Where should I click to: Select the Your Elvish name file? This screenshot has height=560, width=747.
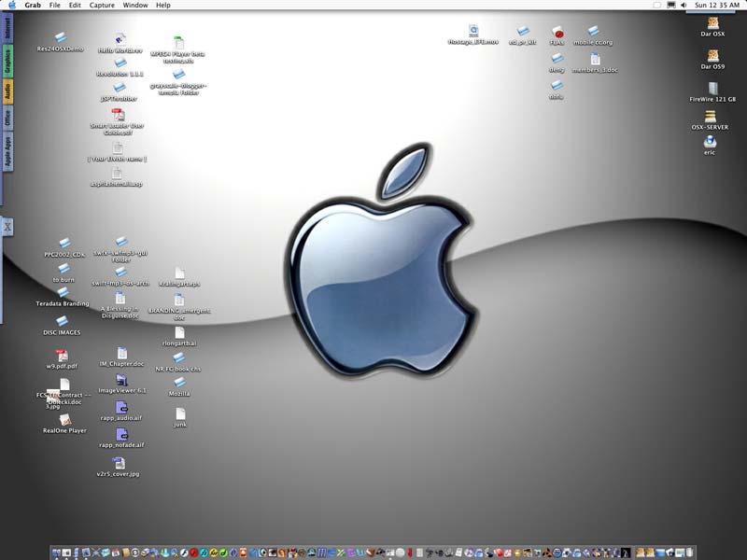[118, 152]
